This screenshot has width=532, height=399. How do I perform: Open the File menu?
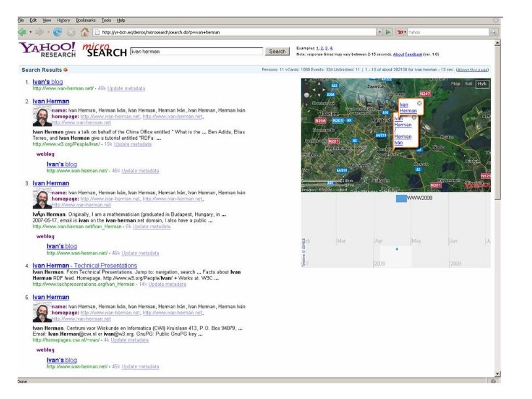pos(21,20)
